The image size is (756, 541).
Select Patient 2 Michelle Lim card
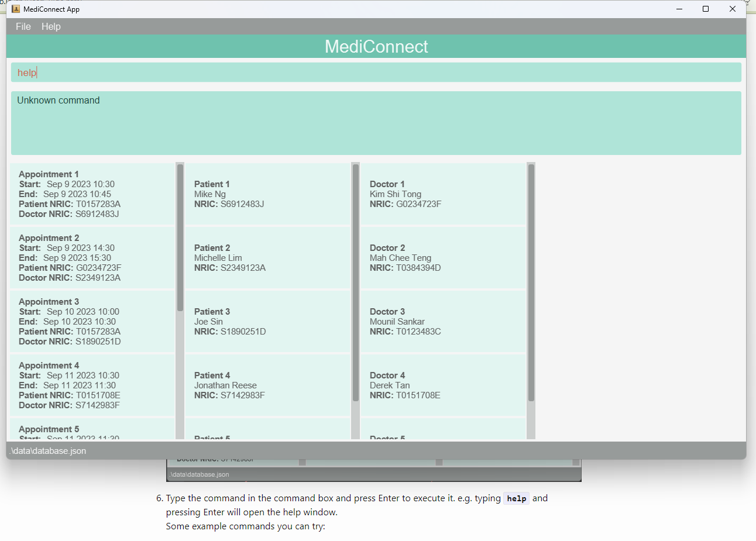pyautogui.click(x=267, y=257)
